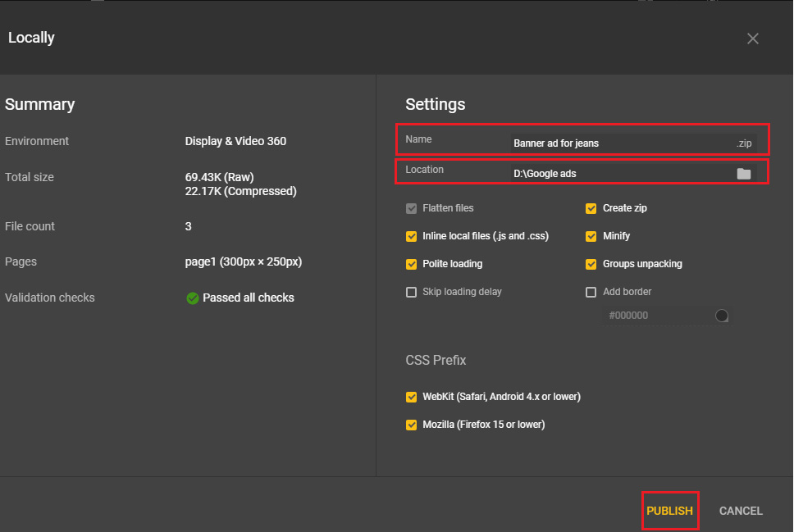Click the 'CSS Prefix' heading
The width and height of the screenshot is (794, 532).
436,361
